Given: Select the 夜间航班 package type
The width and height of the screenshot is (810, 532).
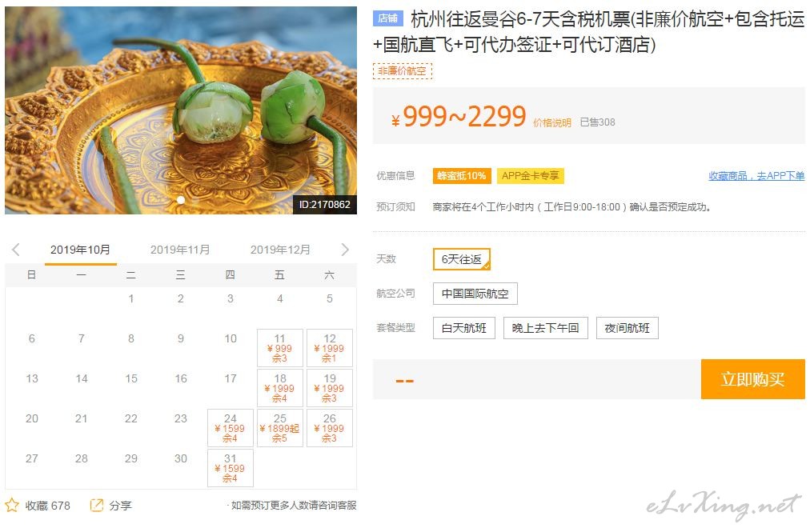Looking at the screenshot, I should (628, 328).
